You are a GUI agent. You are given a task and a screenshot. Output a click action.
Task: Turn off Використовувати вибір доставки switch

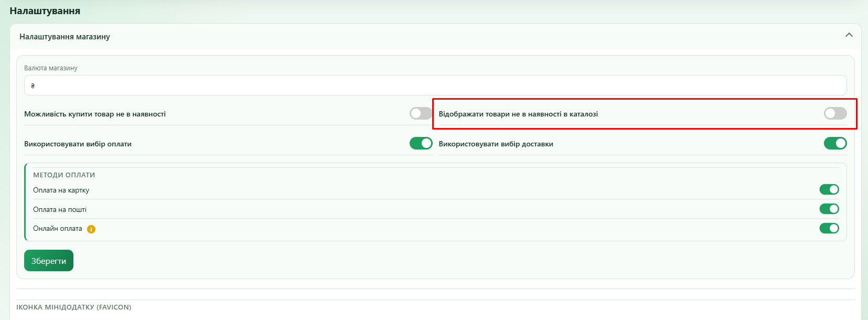(835, 143)
